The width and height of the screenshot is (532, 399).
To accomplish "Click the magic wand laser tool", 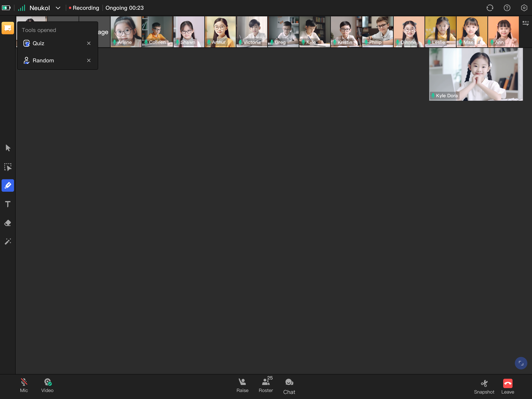I will [8, 241].
